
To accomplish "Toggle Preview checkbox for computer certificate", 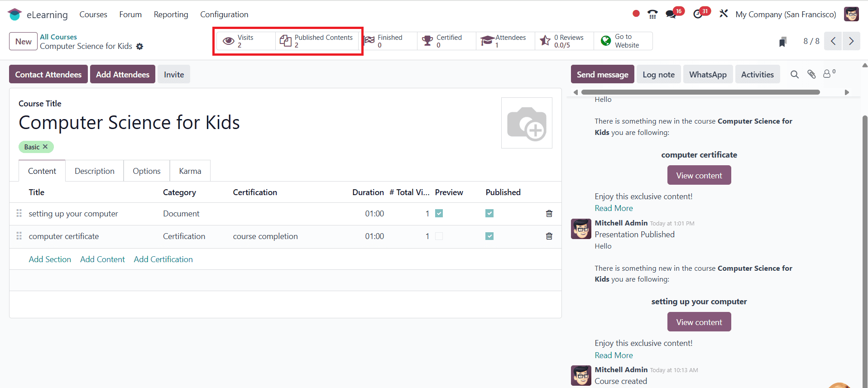I will tap(439, 236).
